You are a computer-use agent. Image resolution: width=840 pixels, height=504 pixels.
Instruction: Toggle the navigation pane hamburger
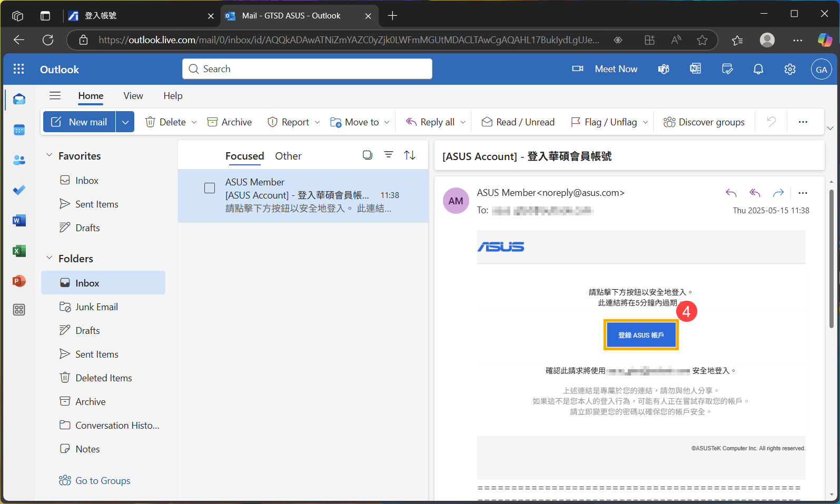[x=55, y=96]
